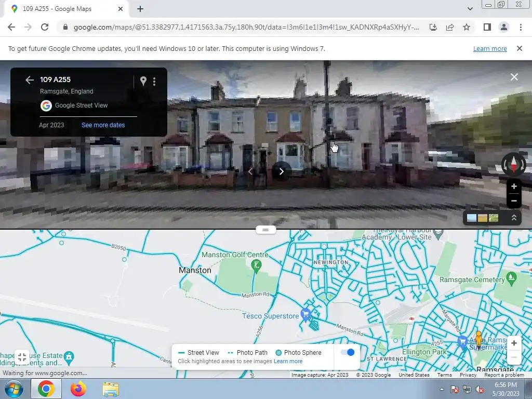Open the Terms link in map footer

[x=445, y=375]
